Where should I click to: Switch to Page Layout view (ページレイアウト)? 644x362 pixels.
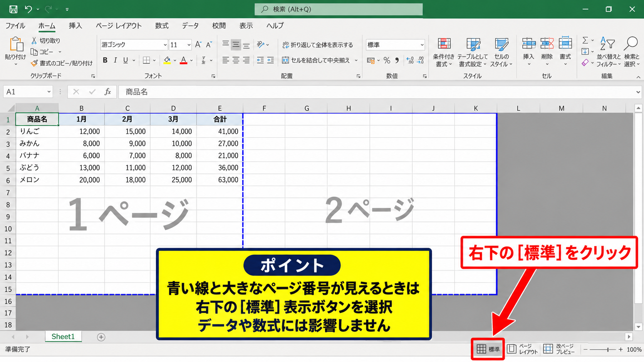pos(522,349)
